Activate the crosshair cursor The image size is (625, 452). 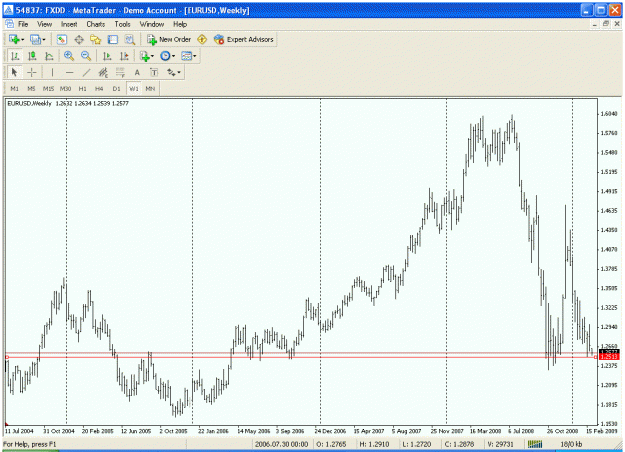pos(31,73)
